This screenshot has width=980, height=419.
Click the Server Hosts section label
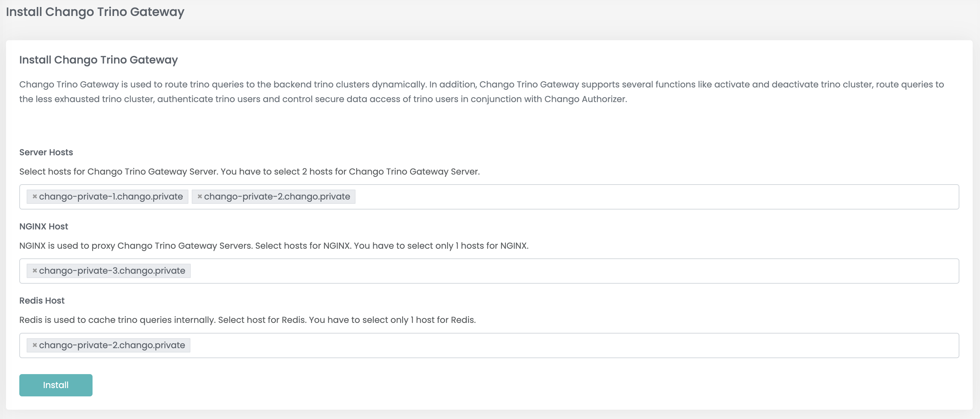pos(46,152)
